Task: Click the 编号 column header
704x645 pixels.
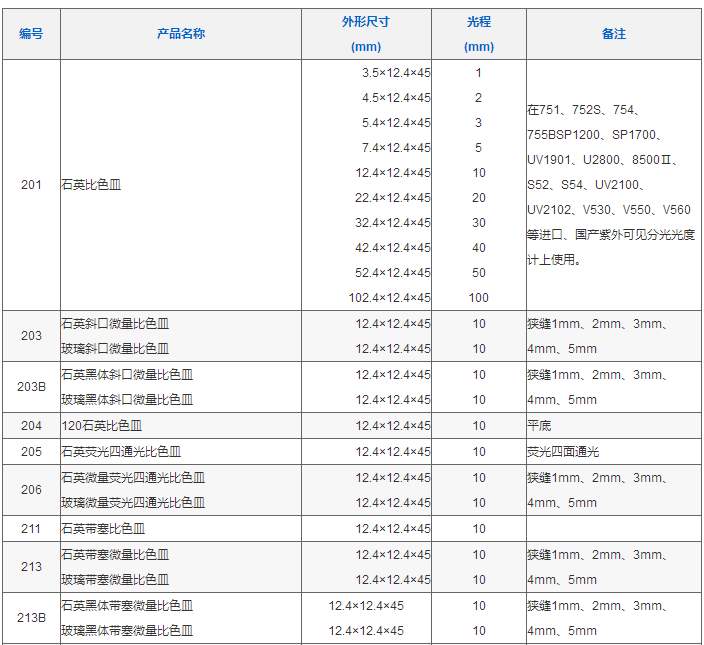Action: click(x=31, y=34)
